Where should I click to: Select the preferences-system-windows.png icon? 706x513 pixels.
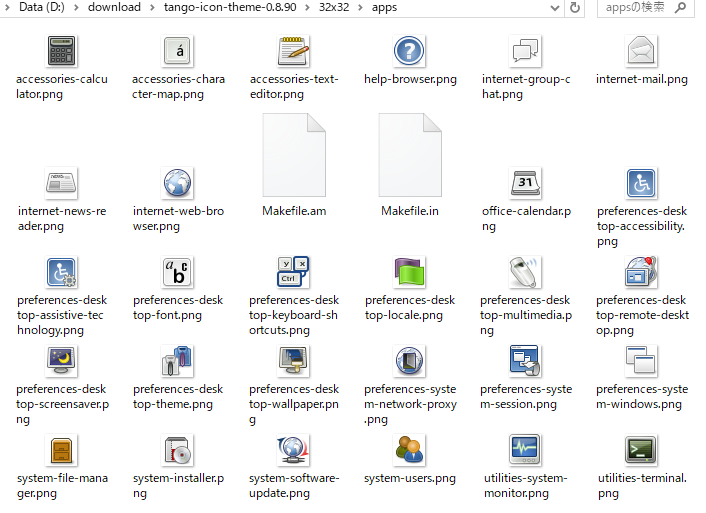[x=641, y=361]
